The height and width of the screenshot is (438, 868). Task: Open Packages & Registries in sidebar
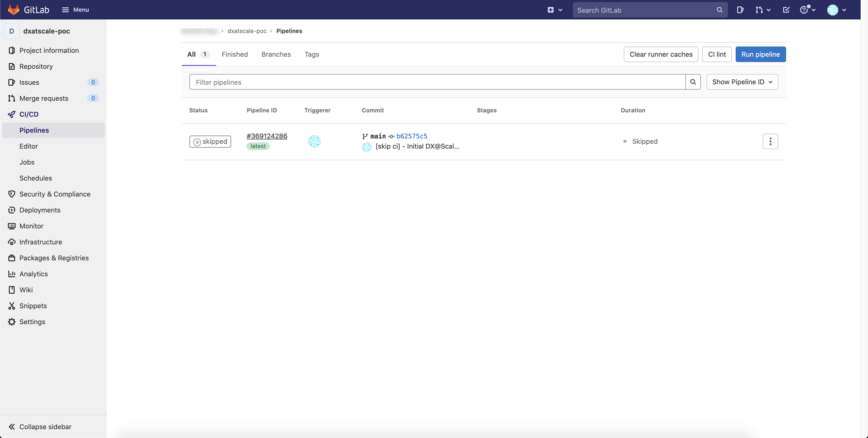[x=53, y=258]
